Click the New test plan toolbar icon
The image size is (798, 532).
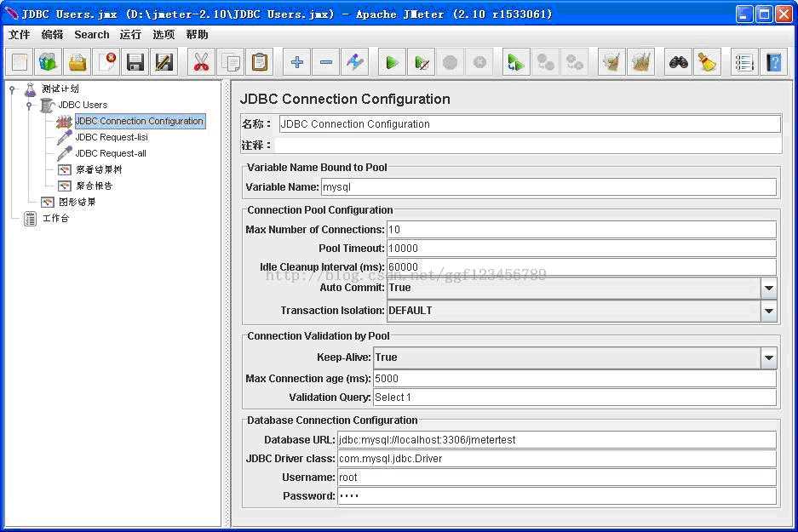pos(20,62)
